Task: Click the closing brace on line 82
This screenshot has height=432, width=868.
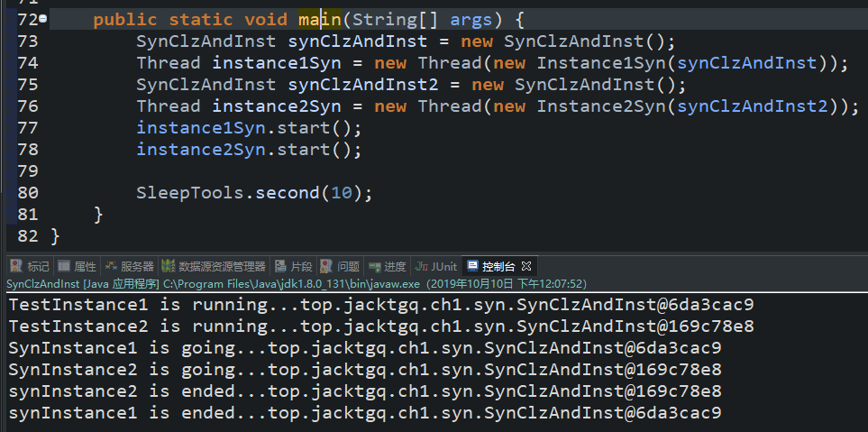Action: coord(55,236)
